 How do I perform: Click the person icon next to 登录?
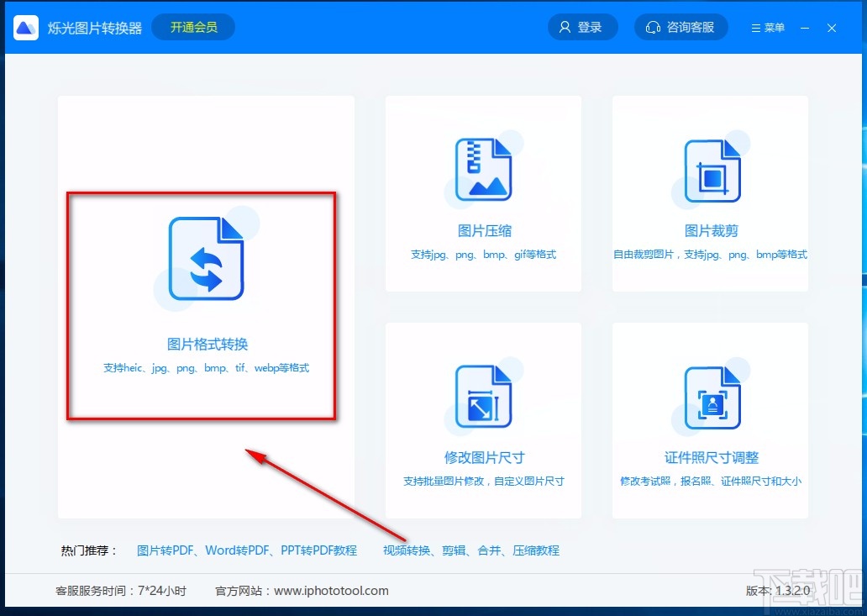click(564, 27)
